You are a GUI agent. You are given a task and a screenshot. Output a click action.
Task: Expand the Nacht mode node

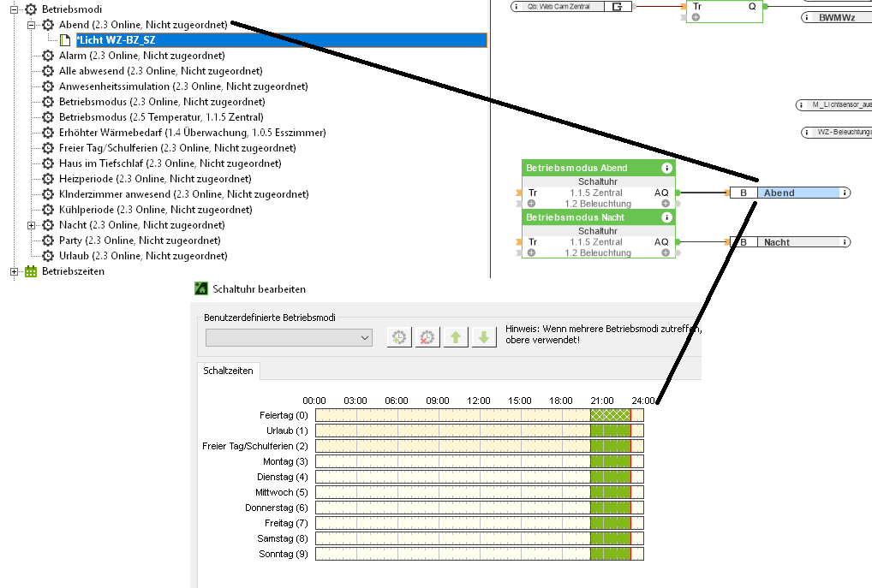click(32, 226)
